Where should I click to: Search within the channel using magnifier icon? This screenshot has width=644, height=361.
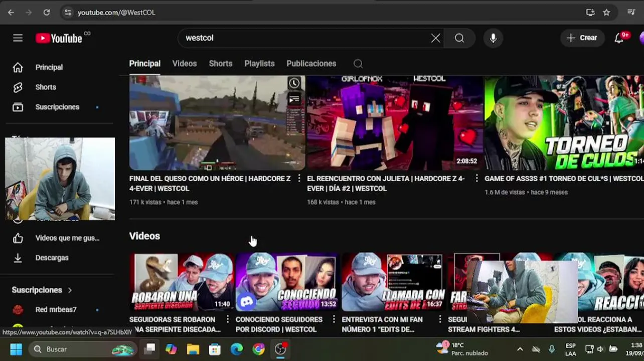click(x=358, y=64)
